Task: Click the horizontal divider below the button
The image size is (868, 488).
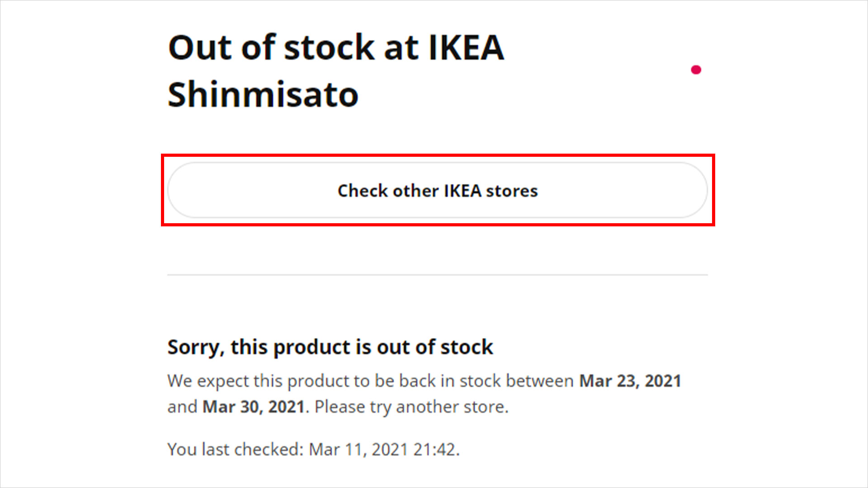Action: pos(437,274)
